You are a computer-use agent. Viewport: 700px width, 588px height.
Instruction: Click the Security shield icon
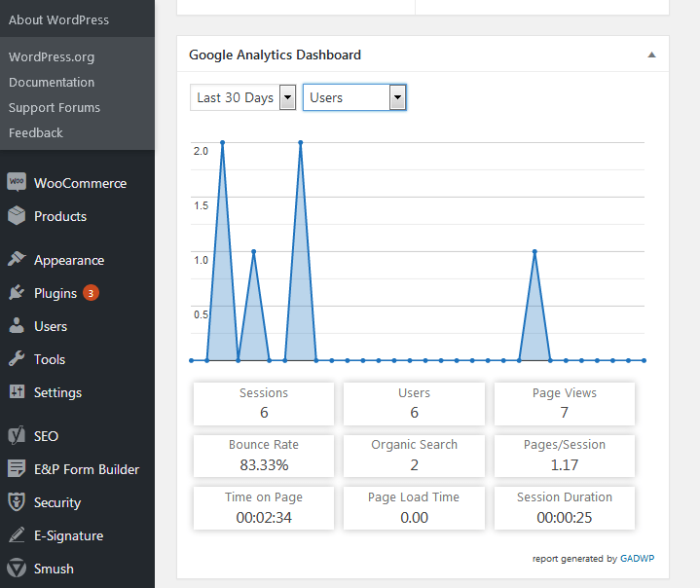pos(17,501)
